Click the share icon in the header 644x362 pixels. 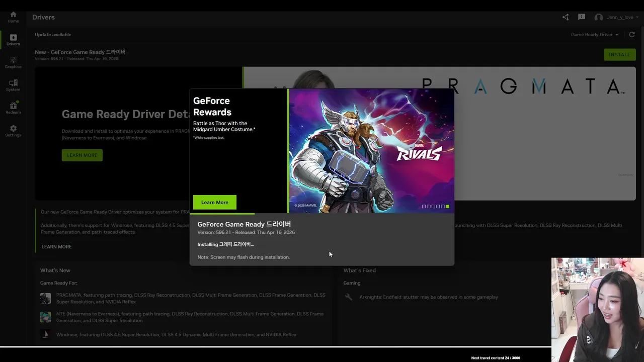coord(566,17)
